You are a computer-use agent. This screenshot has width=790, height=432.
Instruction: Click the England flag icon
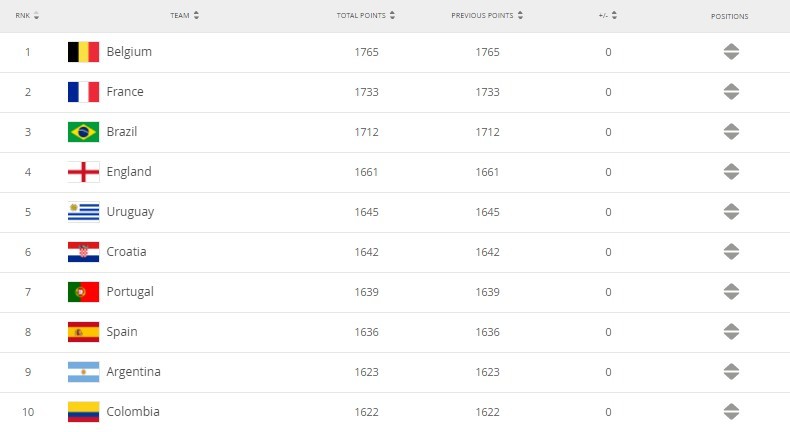tap(83, 172)
